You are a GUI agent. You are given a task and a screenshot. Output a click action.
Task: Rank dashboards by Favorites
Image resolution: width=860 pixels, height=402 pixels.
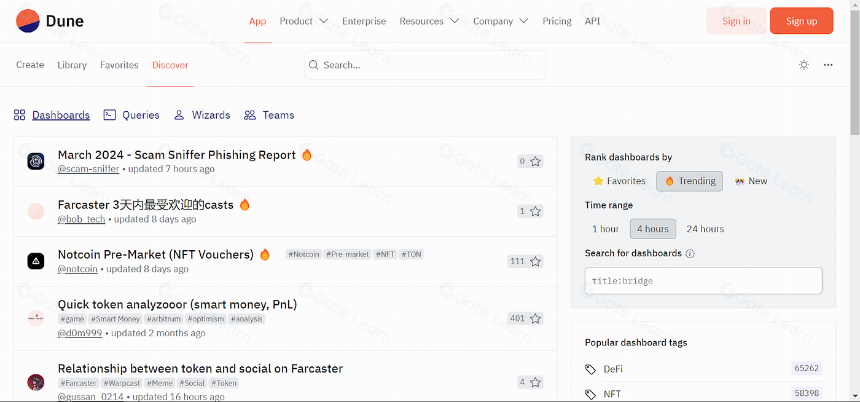coord(619,181)
